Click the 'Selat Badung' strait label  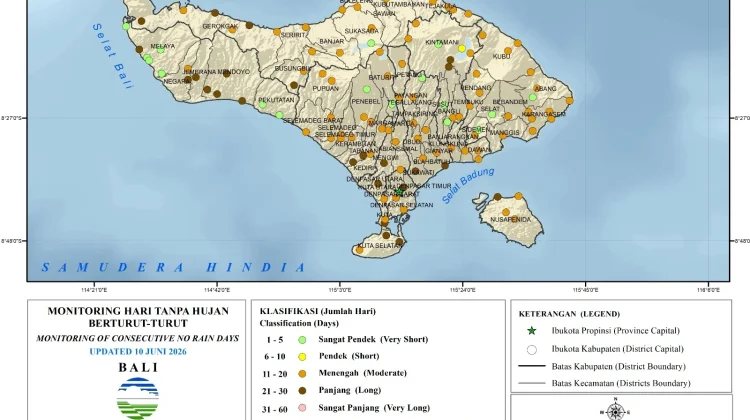pos(468,186)
